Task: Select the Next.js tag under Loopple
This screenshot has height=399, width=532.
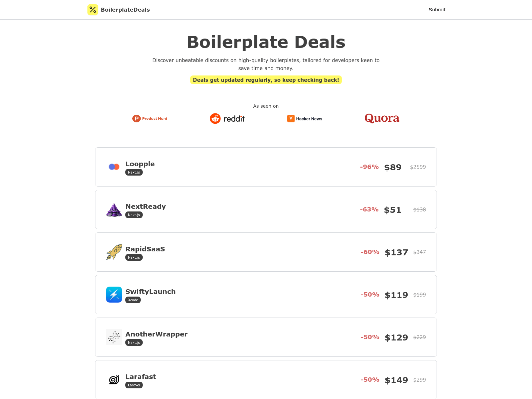Action: pyautogui.click(x=134, y=172)
